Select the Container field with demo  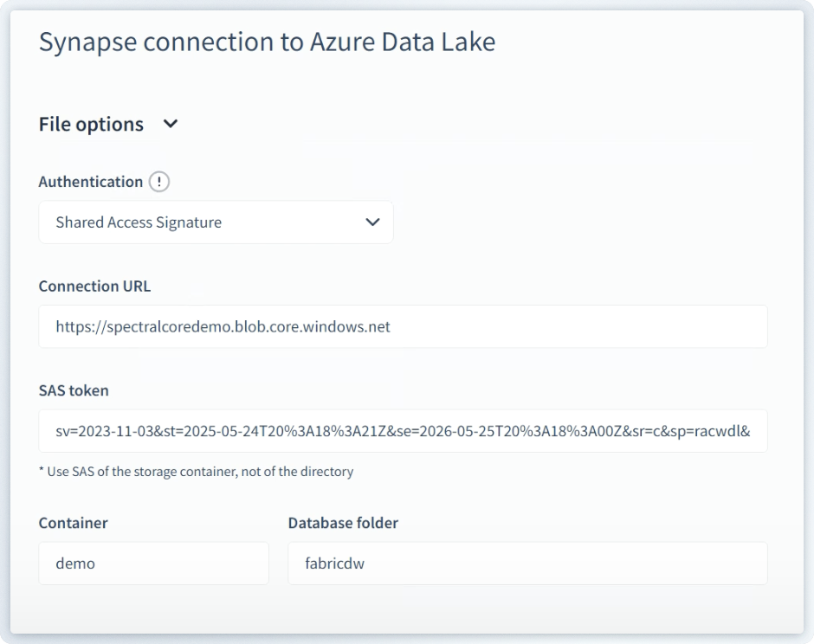153,563
